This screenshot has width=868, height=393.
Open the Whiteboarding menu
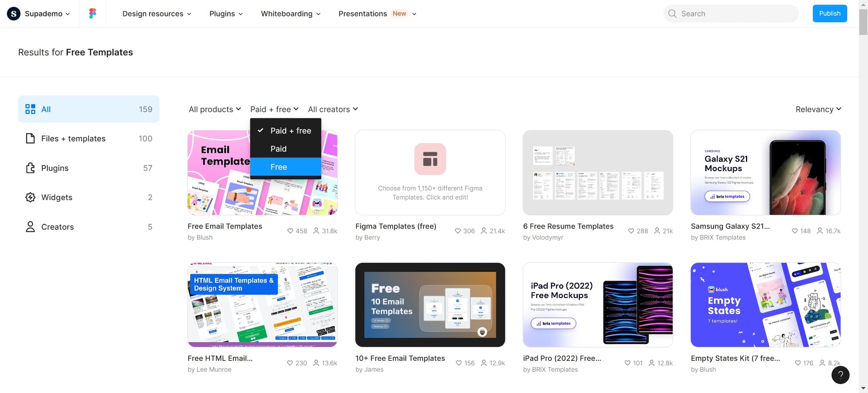tap(291, 14)
